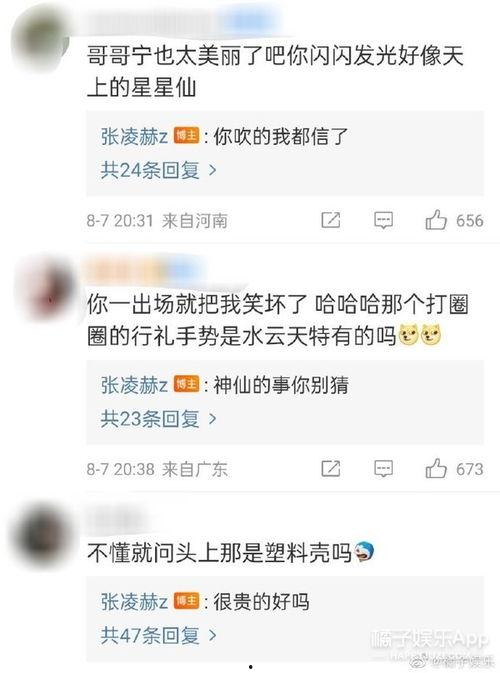Open the first commenter's blurred avatar
The image size is (500, 673).
[x=41, y=42]
